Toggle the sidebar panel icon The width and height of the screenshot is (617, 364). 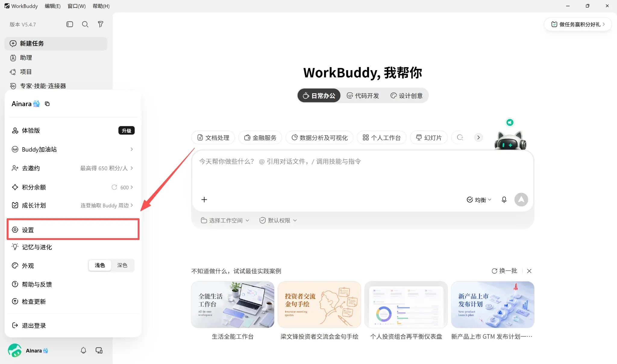pyautogui.click(x=70, y=24)
